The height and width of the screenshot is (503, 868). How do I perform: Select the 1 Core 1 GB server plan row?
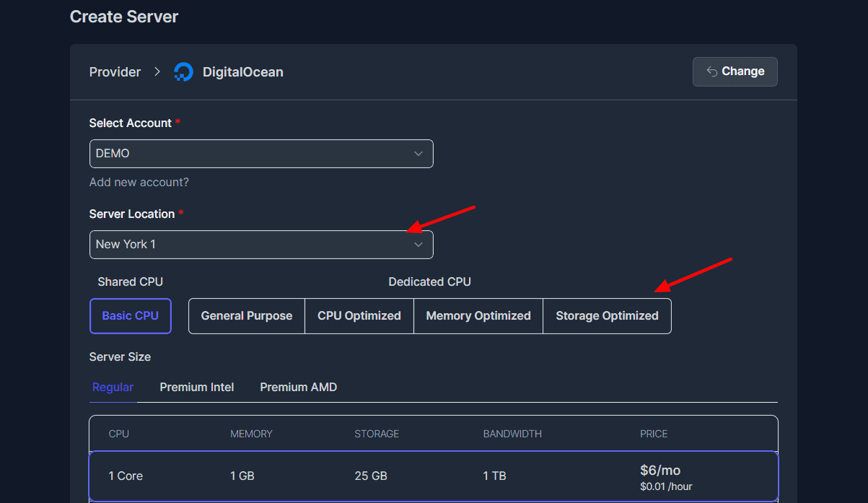coord(433,476)
